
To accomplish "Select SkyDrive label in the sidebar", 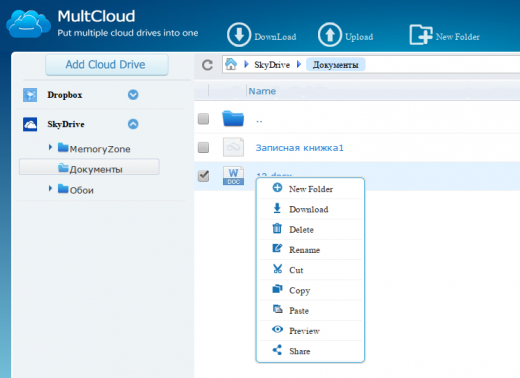I will pos(66,124).
